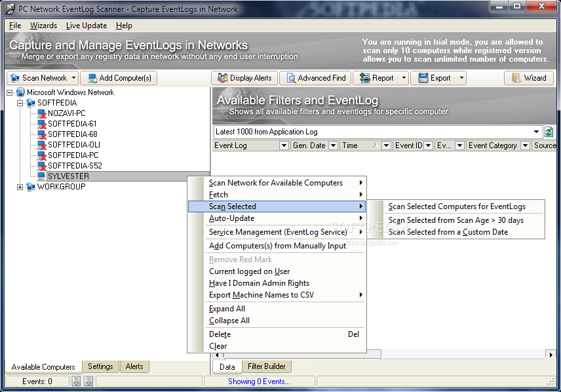561x392 pixels.
Task: Open the Report dropdown arrow
Action: click(404, 78)
